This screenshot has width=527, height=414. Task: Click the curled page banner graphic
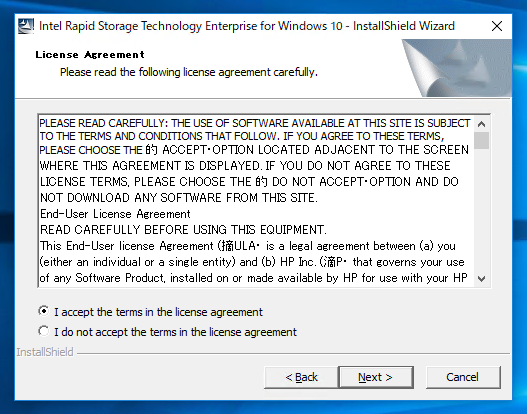tap(457, 68)
